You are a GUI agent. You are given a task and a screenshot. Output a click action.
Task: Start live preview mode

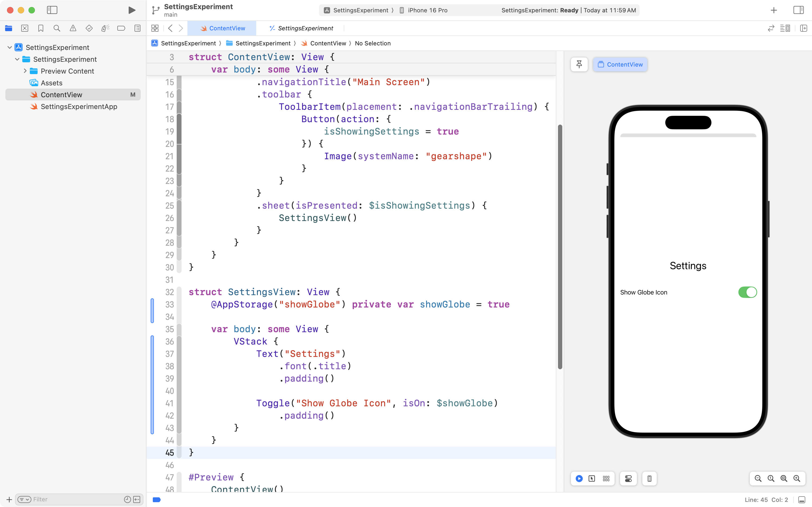(x=579, y=479)
